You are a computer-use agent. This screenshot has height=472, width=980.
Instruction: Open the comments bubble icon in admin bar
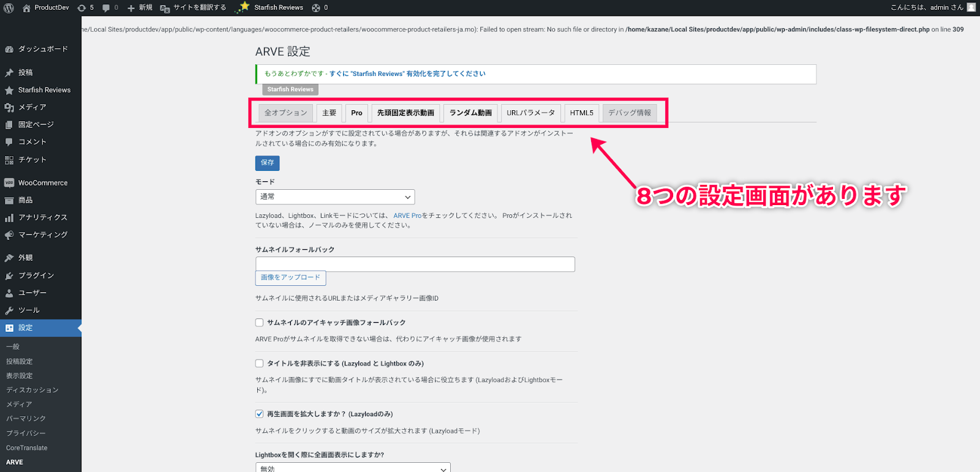coord(106,8)
